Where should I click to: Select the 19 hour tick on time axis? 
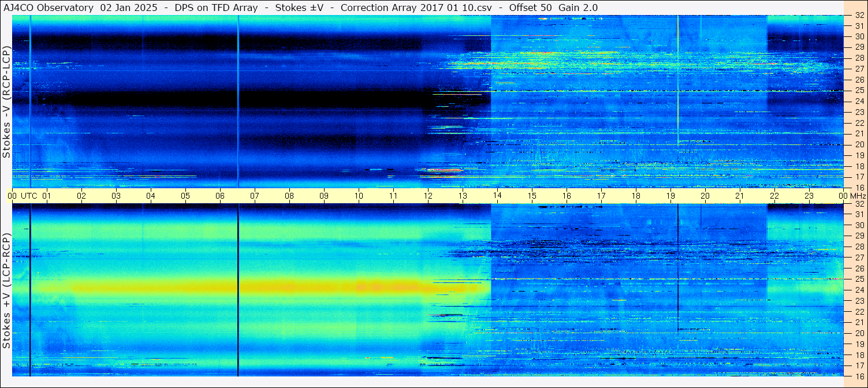(670, 196)
